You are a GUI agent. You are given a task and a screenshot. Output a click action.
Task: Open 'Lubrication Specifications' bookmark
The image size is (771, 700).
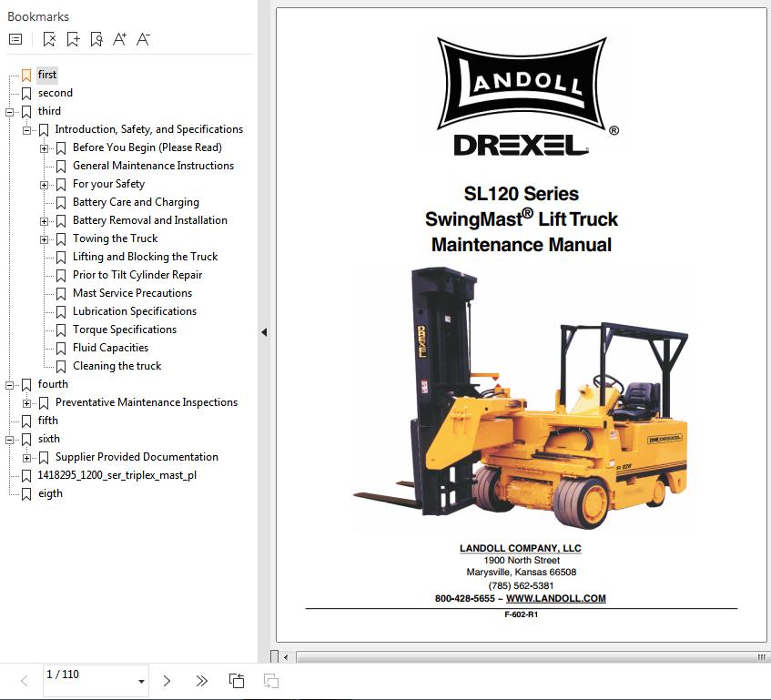(x=134, y=311)
